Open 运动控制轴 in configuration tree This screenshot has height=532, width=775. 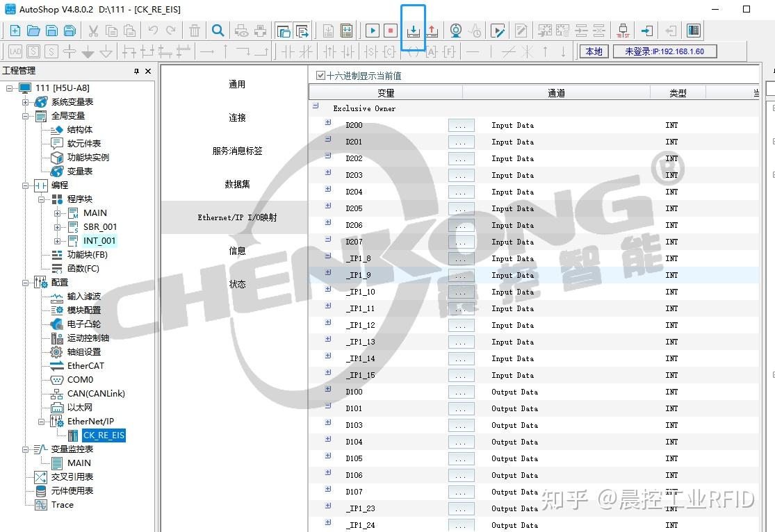88,338
